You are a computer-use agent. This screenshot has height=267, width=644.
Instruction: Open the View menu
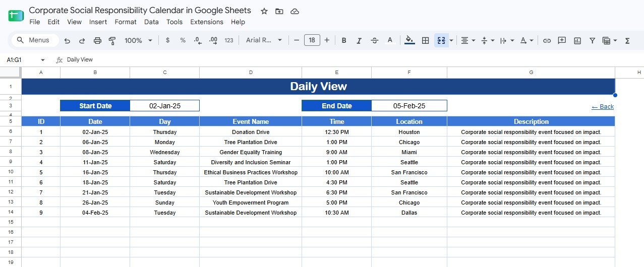click(74, 22)
